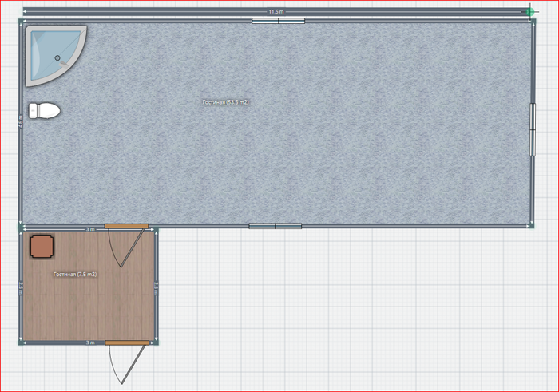Click the 2.5 m dimension on small room's left wall
The image size is (559, 392).
pyautogui.click(x=21, y=286)
